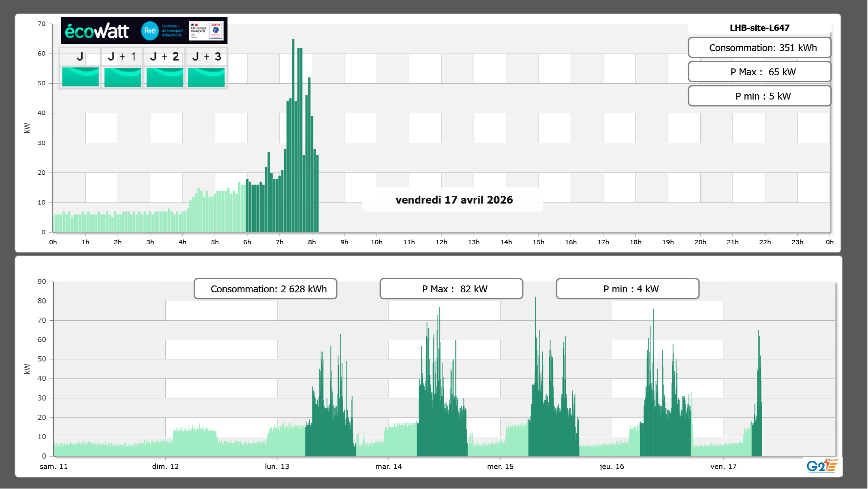This screenshot has height=489, width=868.
Task: Click the green signal under J + 1
Action: (122, 77)
